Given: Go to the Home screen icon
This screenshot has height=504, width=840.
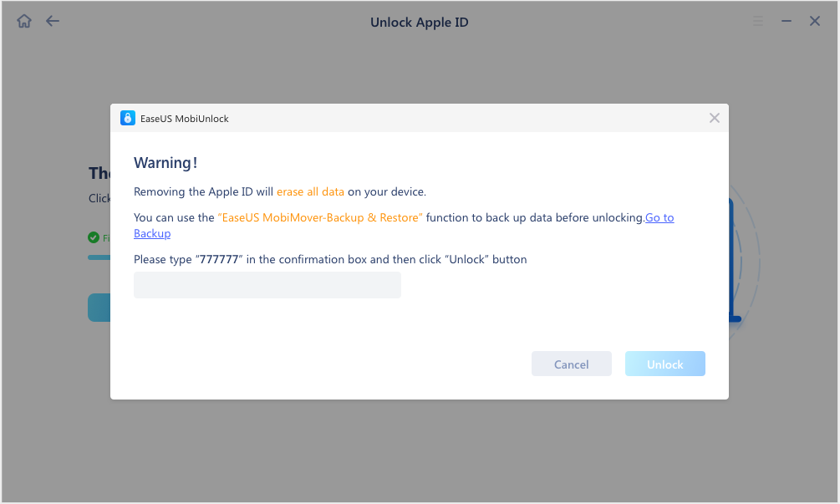Looking at the screenshot, I should [x=24, y=22].
